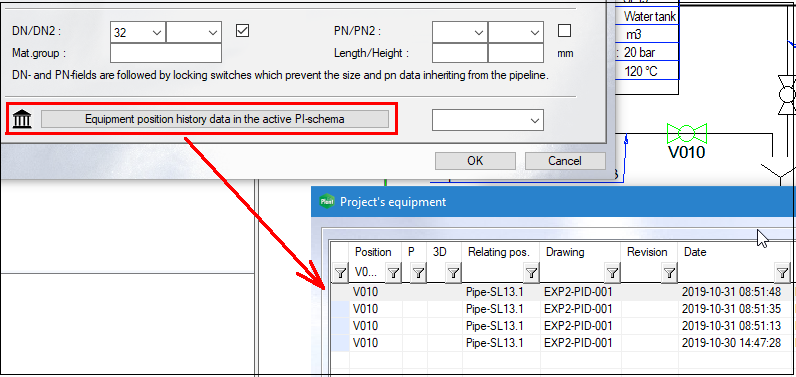The image size is (796, 377).
Task: Click the Plant logo in Project's equipment title
Action: pos(327,201)
